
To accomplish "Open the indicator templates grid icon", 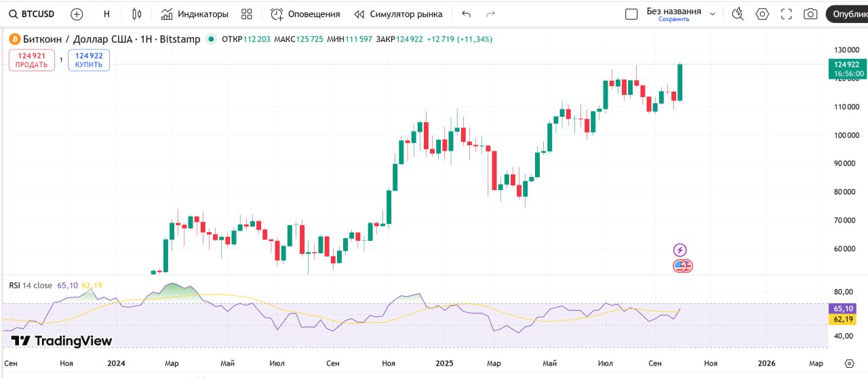I will coord(247,14).
